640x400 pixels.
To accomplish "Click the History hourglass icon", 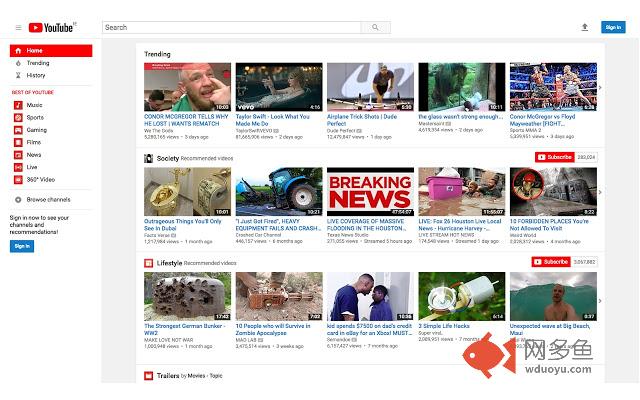I will (18, 76).
